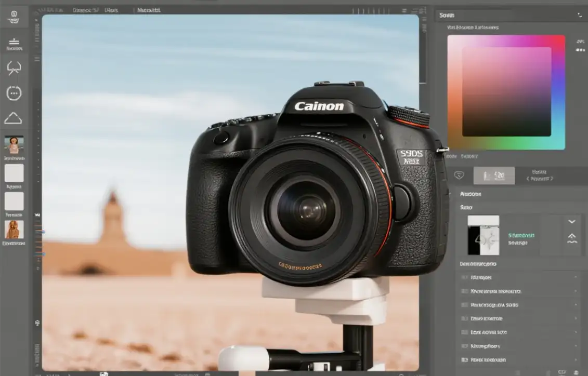Click the circled three-dots tool icon
This screenshot has height=376, width=588.
tap(14, 93)
